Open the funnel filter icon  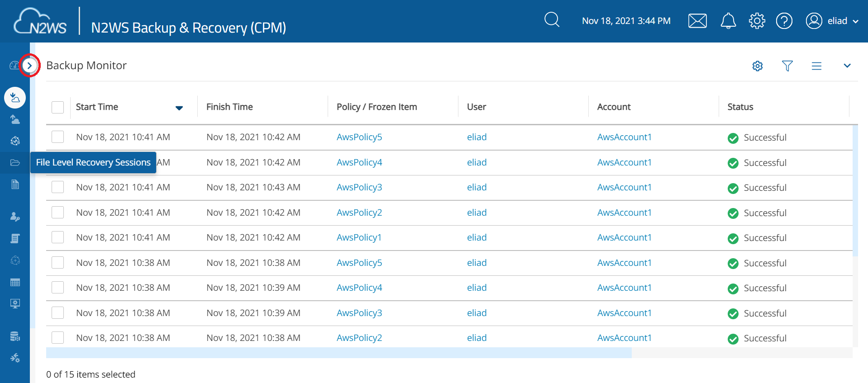[x=787, y=66]
